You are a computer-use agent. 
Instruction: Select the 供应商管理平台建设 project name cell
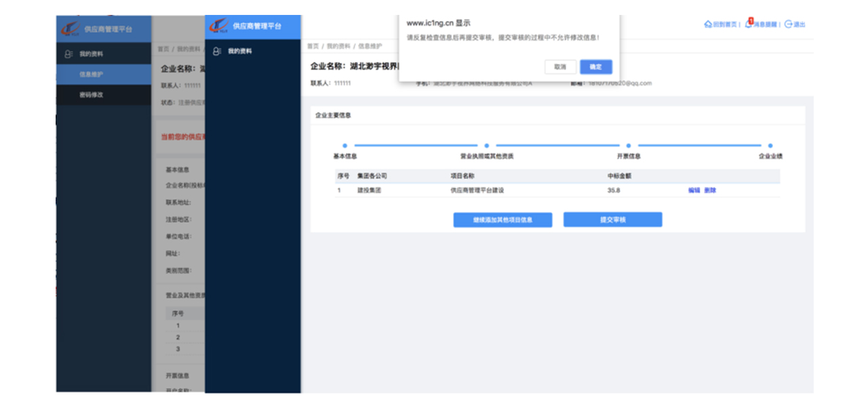[477, 190]
